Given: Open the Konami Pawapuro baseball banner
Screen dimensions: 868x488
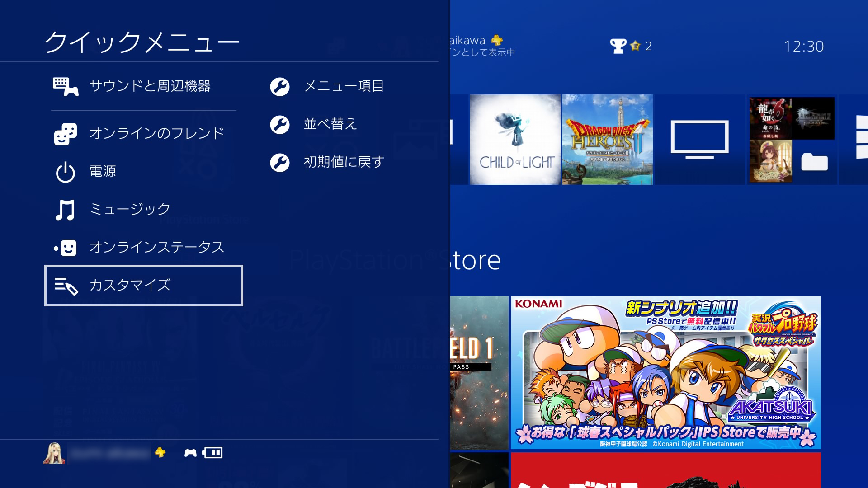Looking at the screenshot, I should 665,373.
